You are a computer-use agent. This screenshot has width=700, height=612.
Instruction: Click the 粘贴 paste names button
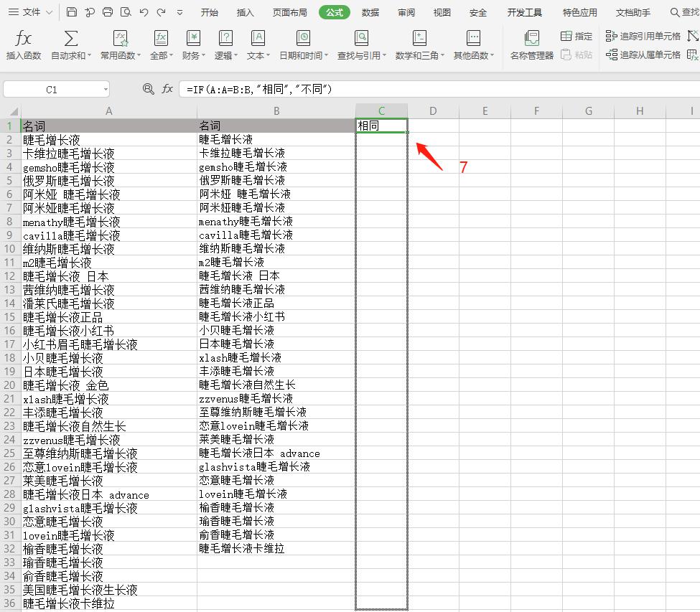(x=577, y=55)
